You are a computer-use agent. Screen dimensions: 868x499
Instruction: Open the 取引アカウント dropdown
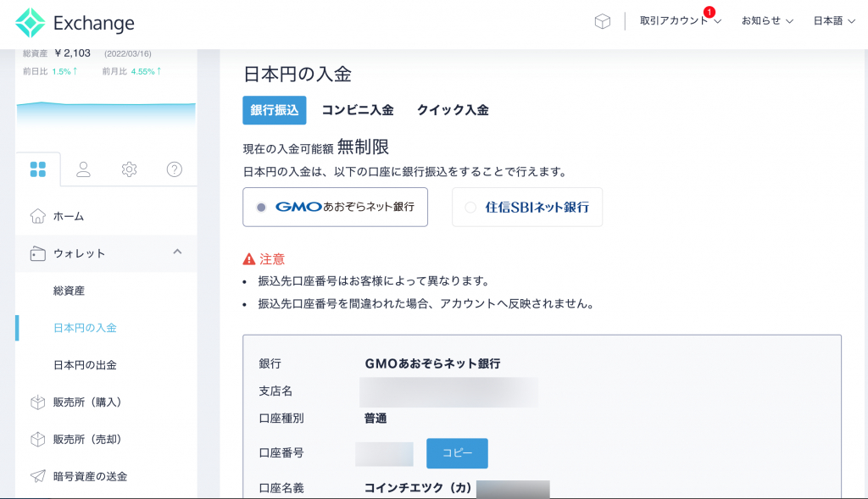point(680,21)
